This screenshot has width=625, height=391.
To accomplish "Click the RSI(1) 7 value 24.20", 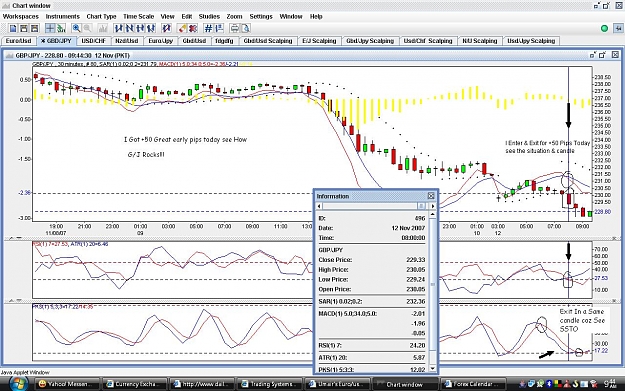I will (x=417, y=345).
